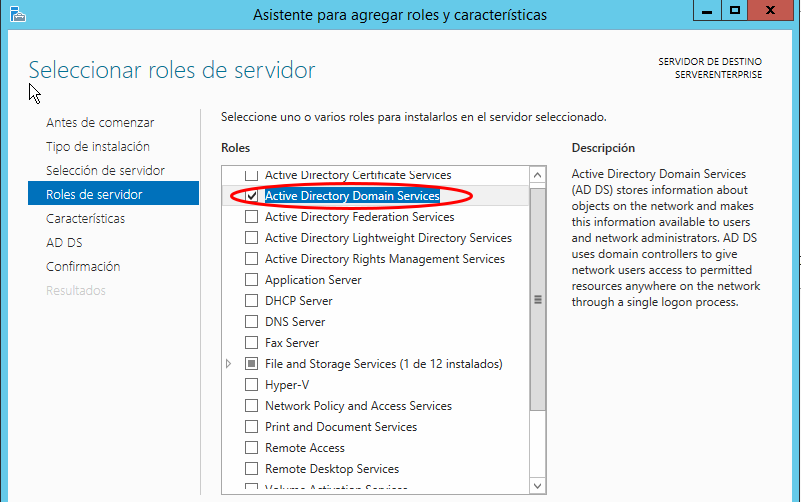Check the Hyper-V role box
This screenshot has height=502, width=801.
pyautogui.click(x=251, y=384)
